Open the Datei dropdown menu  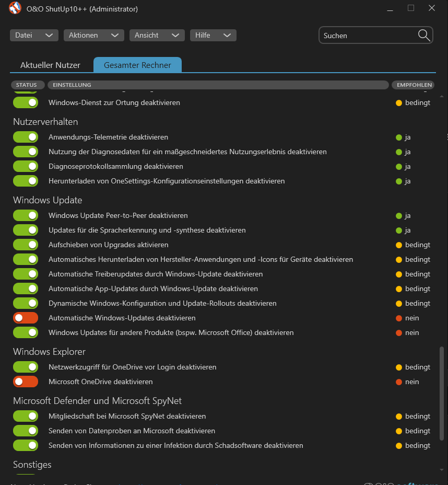click(x=34, y=35)
